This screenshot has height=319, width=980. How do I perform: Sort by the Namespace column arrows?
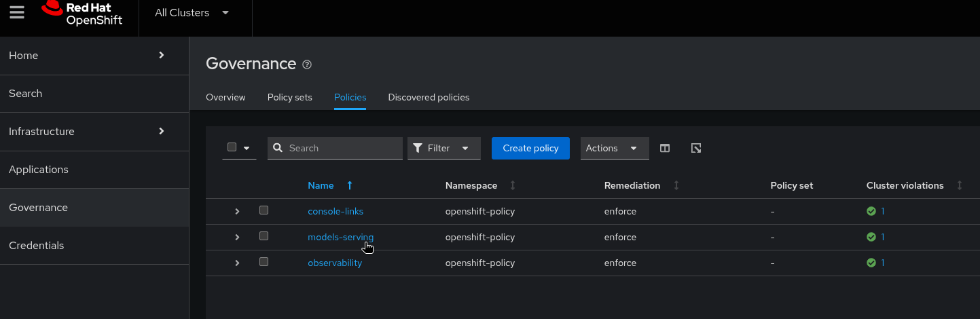point(513,185)
